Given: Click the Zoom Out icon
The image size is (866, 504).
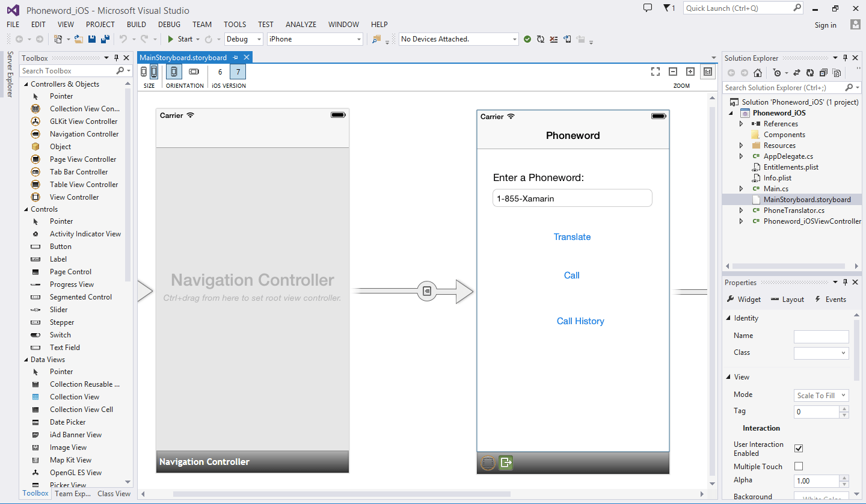Looking at the screenshot, I should [673, 71].
